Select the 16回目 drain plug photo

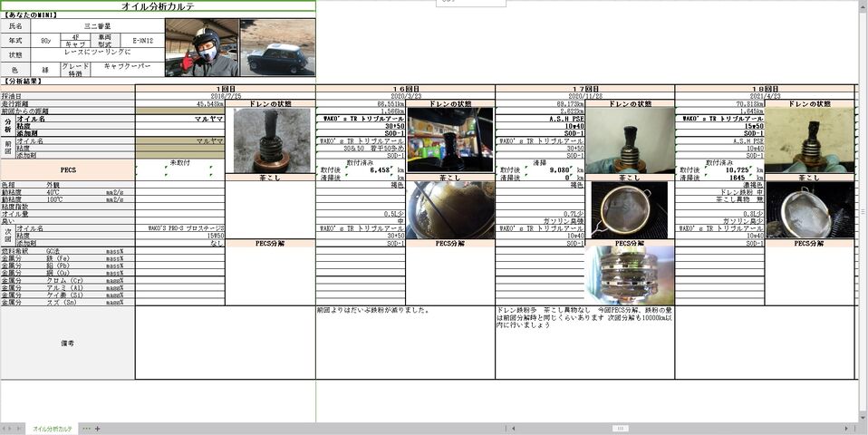coord(450,140)
